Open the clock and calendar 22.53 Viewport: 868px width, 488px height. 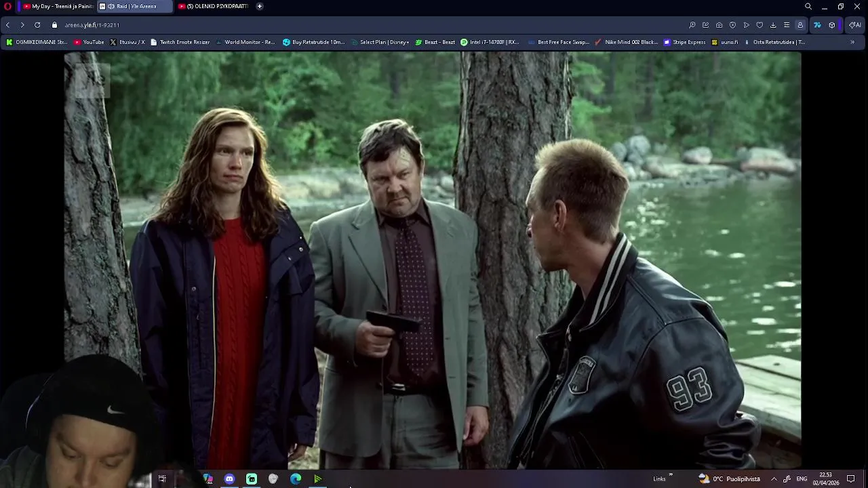826,479
